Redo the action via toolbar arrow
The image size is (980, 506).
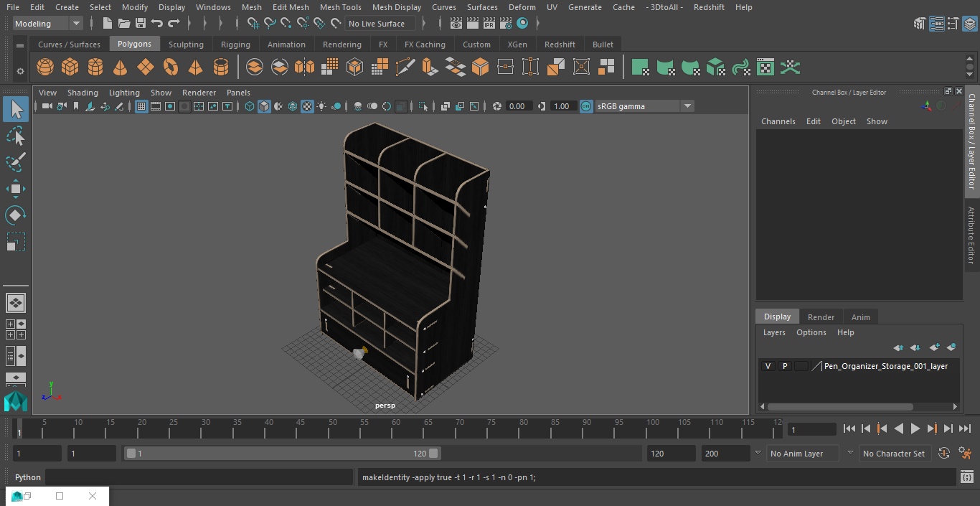click(174, 24)
